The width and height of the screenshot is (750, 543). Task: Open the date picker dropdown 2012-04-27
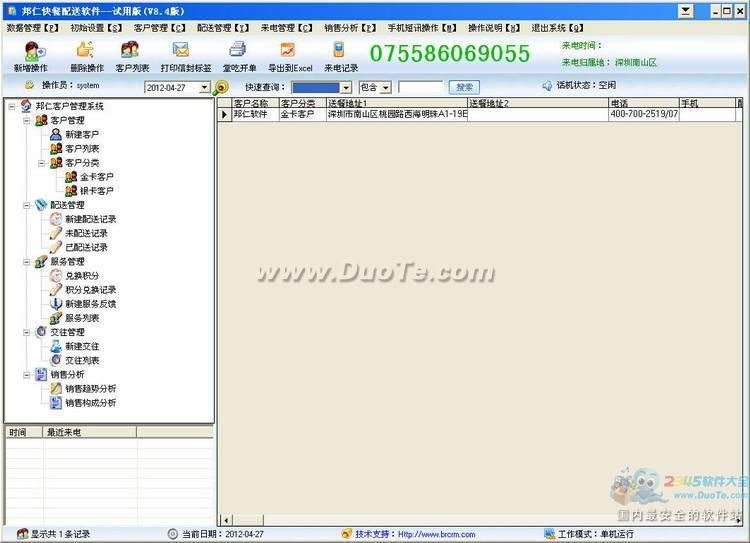tap(204, 88)
